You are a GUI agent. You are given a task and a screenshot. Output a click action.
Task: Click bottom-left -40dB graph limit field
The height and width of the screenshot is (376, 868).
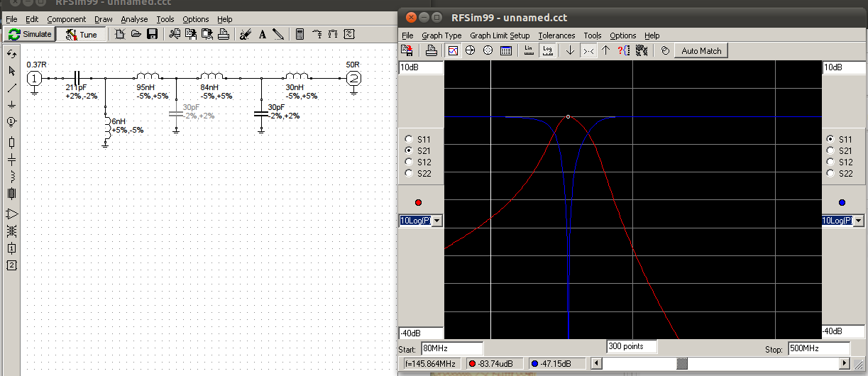[x=421, y=333]
